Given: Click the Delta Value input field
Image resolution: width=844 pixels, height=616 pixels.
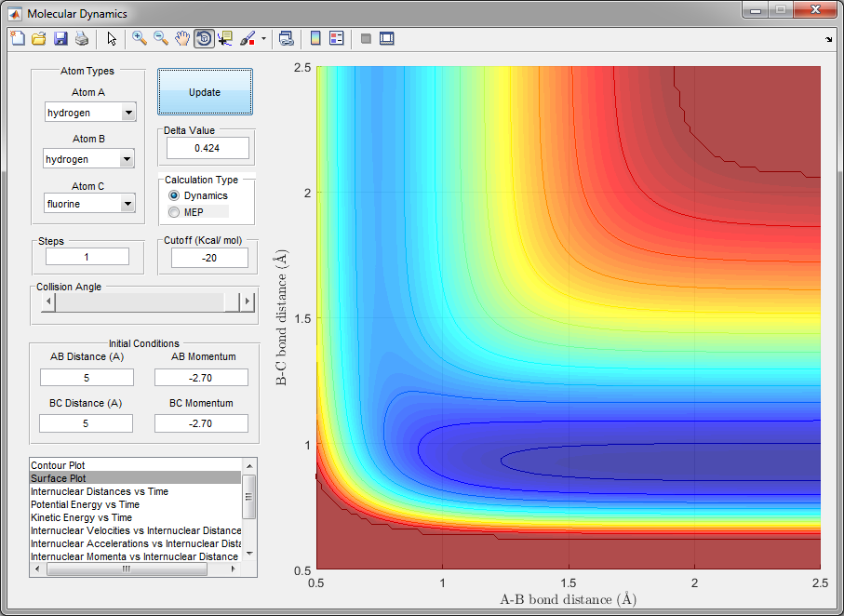Looking at the screenshot, I should pyautogui.click(x=208, y=148).
